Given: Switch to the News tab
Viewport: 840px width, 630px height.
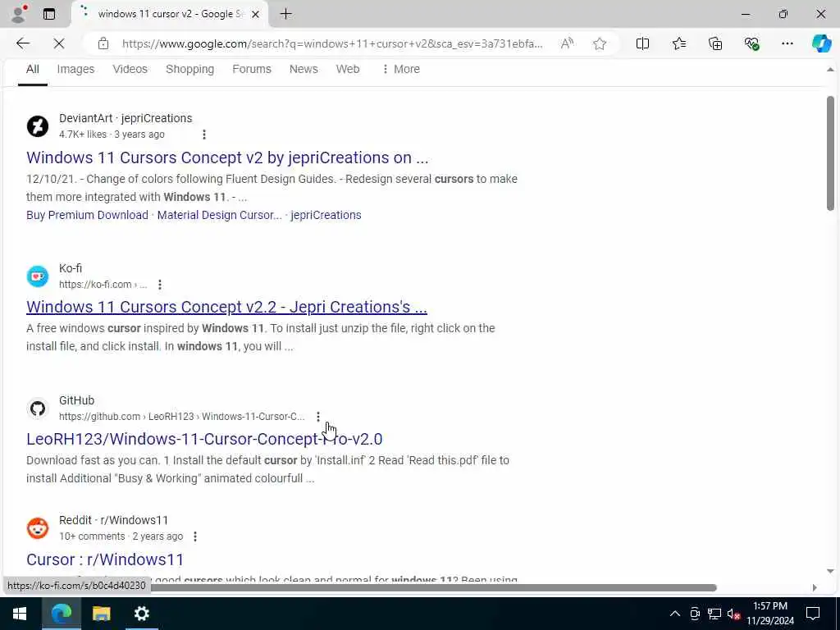Looking at the screenshot, I should tap(304, 69).
